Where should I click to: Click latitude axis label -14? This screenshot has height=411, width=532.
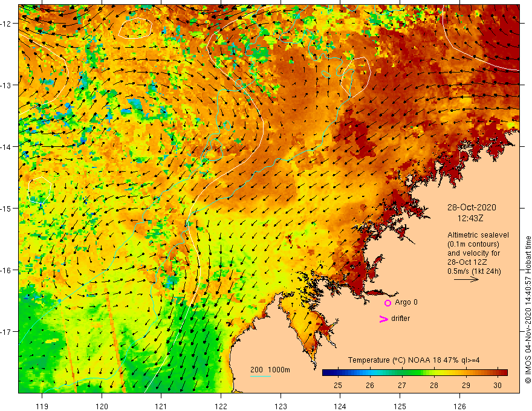[x=7, y=147]
